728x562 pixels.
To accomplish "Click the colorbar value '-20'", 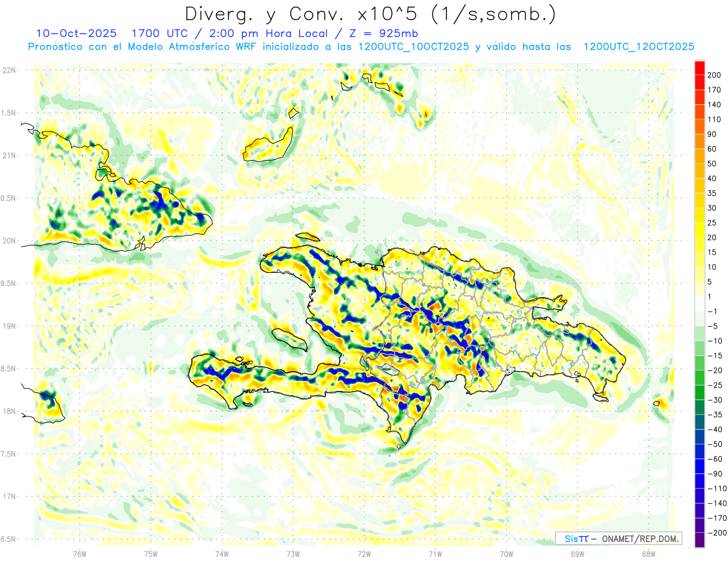I will point(716,370).
